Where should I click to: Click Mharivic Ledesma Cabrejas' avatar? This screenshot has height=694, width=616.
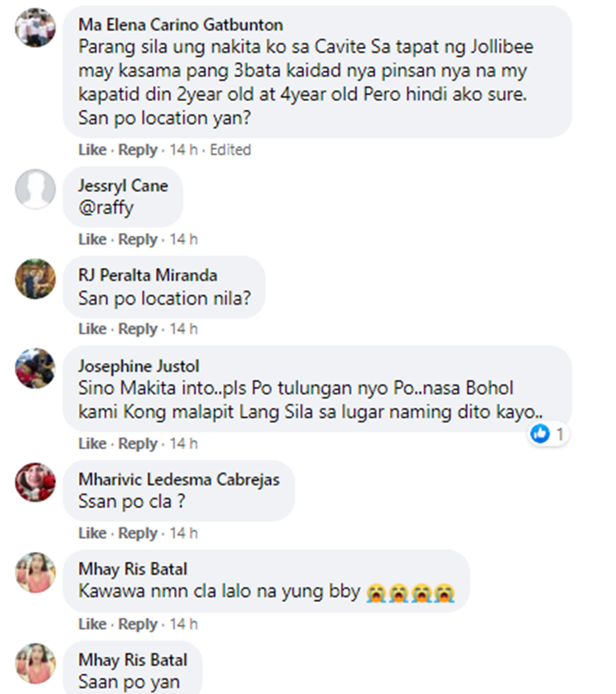click(x=35, y=482)
